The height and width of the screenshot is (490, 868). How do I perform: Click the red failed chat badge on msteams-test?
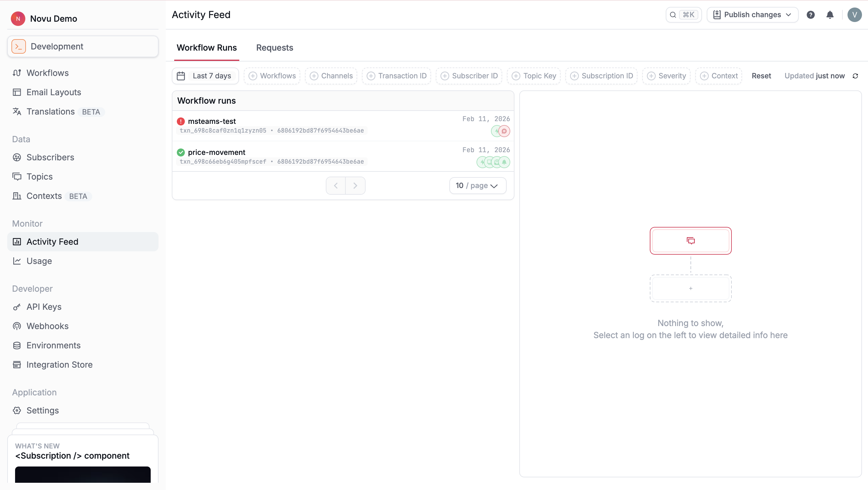pyautogui.click(x=504, y=131)
